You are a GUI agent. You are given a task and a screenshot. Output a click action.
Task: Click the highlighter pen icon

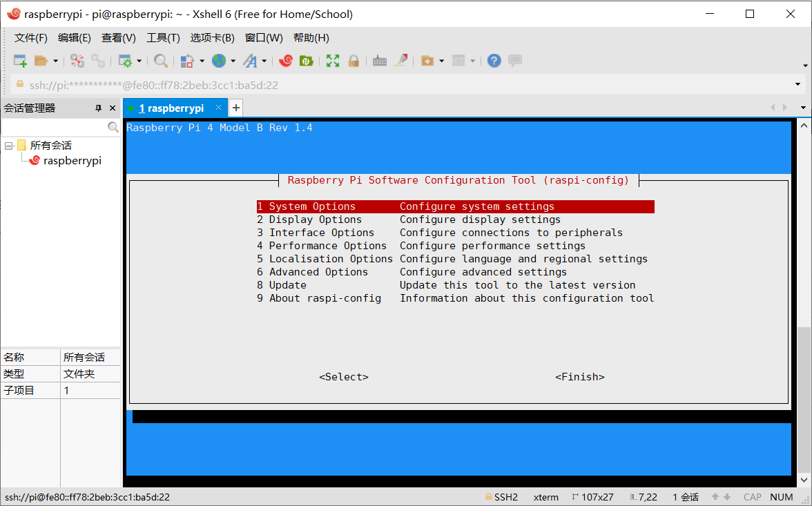point(400,61)
